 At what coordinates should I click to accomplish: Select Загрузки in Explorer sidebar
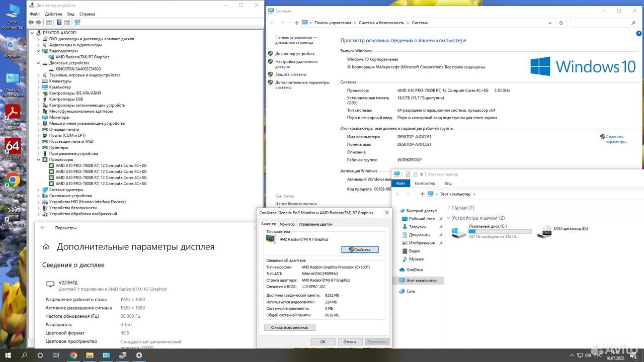click(x=417, y=227)
